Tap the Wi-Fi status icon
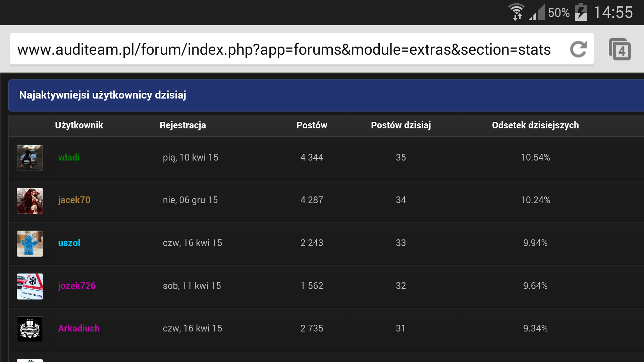Image resolution: width=644 pixels, height=362 pixels. point(517,12)
